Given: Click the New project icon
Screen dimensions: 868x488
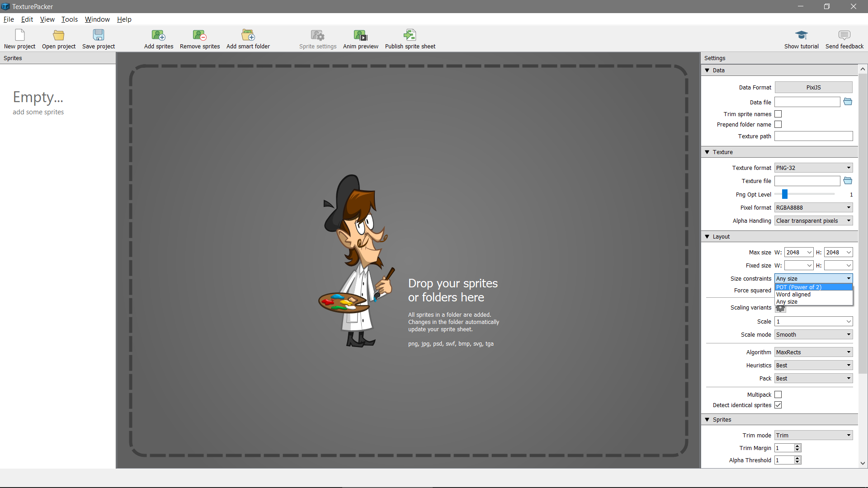Looking at the screenshot, I should [x=19, y=35].
